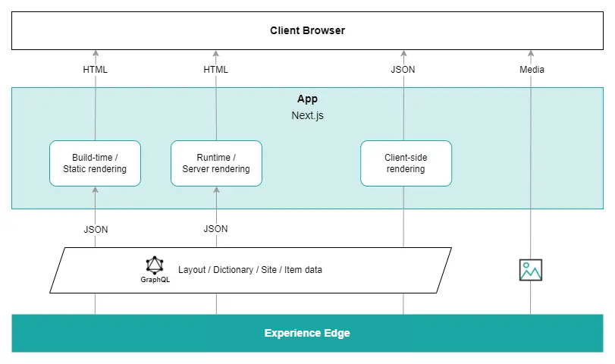Click the Experience Edge bar
The image size is (615, 364).
(x=308, y=333)
